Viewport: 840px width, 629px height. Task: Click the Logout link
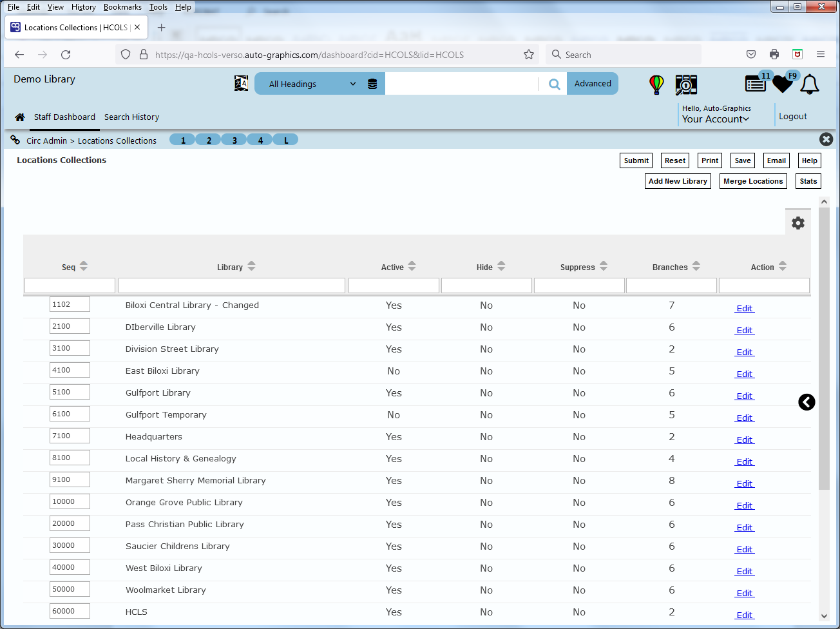tap(793, 117)
